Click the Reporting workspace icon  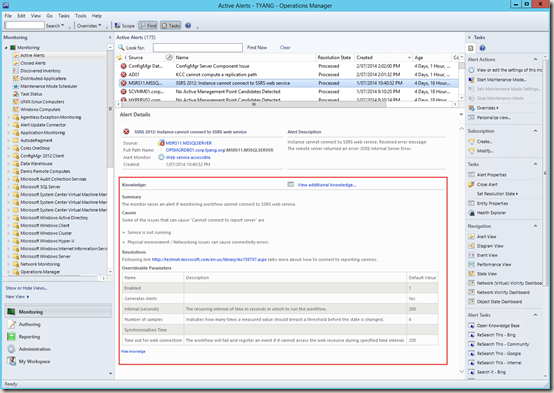click(12, 336)
